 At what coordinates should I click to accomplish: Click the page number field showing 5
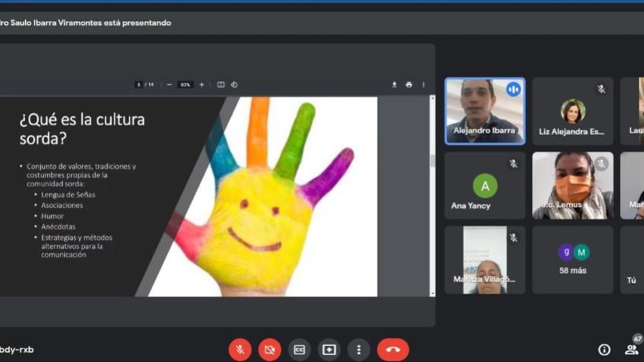point(139,85)
